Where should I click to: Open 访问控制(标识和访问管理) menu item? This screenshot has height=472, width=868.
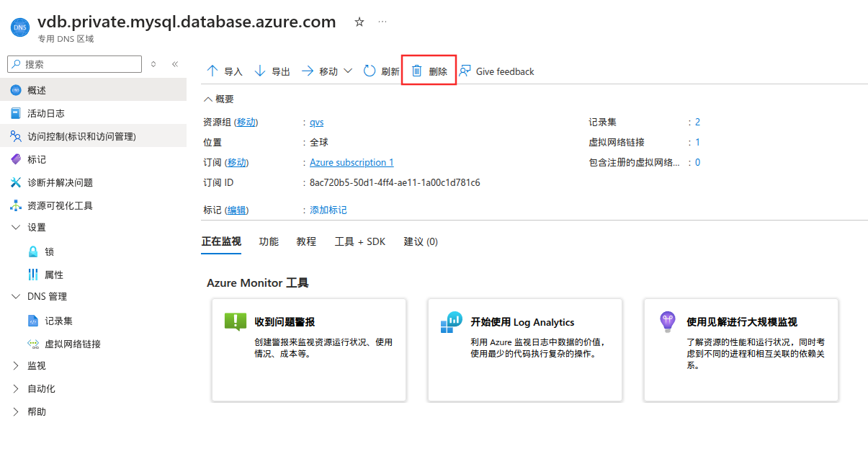click(94, 136)
